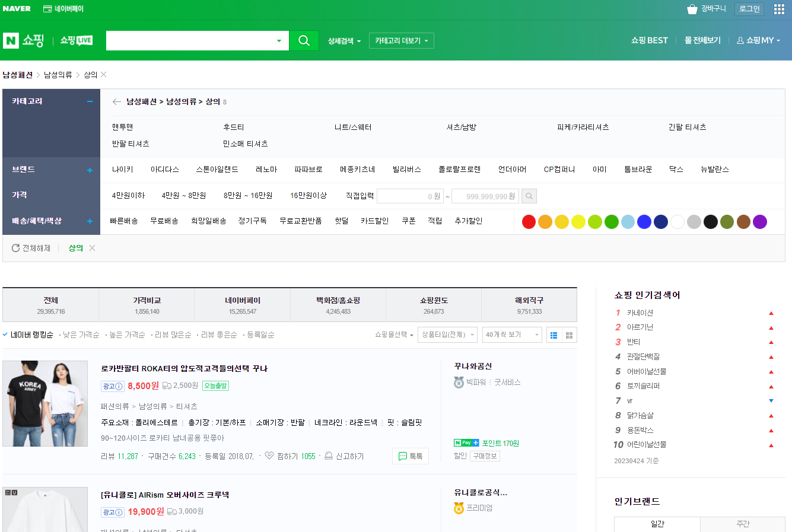This screenshot has width=792, height=532.
Task: Go back with the category arrow icon
Action: [117, 102]
